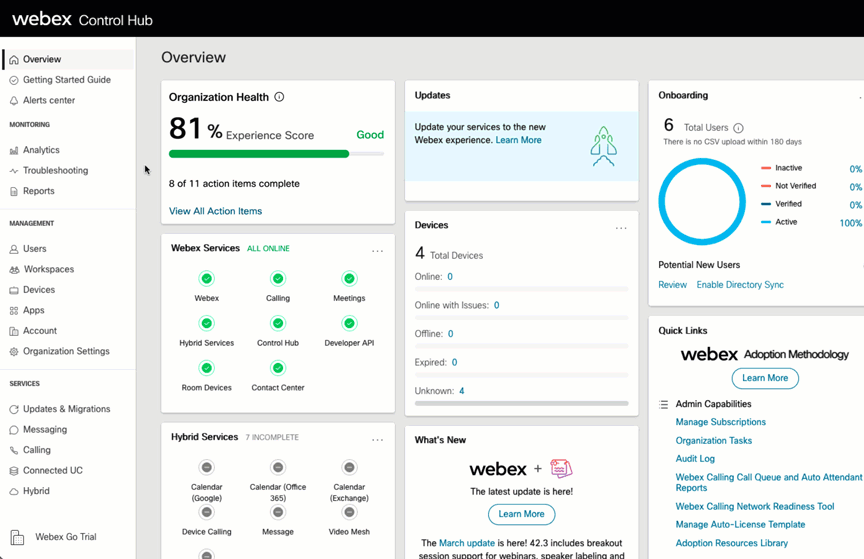Click Learn More under Adoption Methodology
Image resolution: width=864 pixels, height=559 pixels.
pyautogui.click(x=765, y=378)
